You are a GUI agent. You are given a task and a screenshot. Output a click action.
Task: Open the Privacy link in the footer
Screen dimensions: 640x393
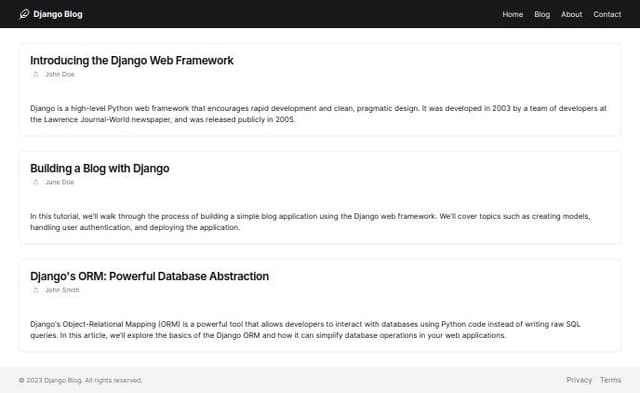pos(579,380)
